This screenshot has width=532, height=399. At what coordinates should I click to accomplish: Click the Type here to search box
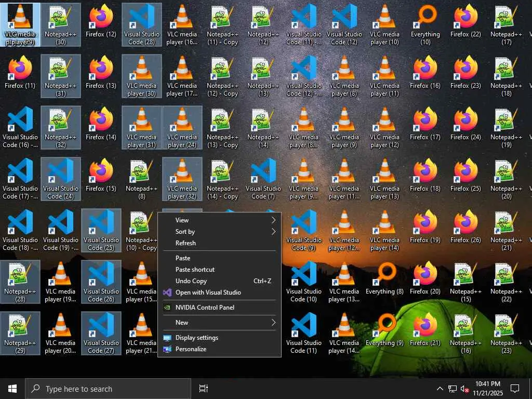pos(108,389)
